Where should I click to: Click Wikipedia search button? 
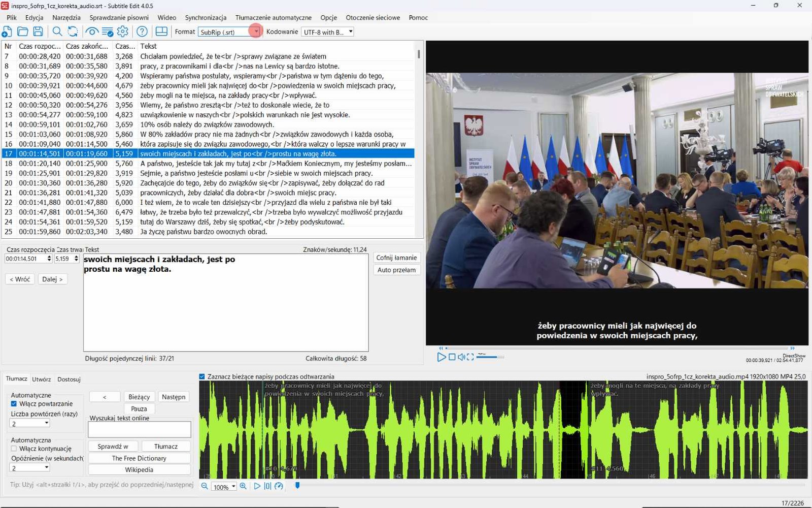[139, 469]
